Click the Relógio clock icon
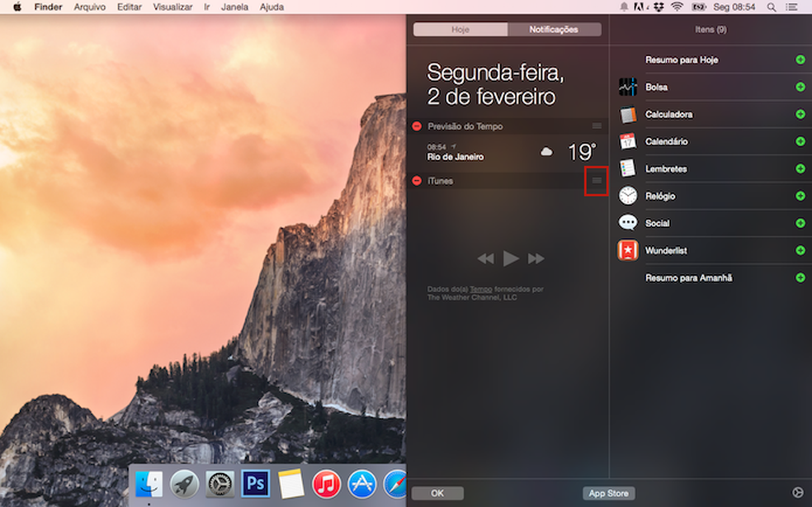The height and width of the screenshot is (507, 812). (627, 196)
